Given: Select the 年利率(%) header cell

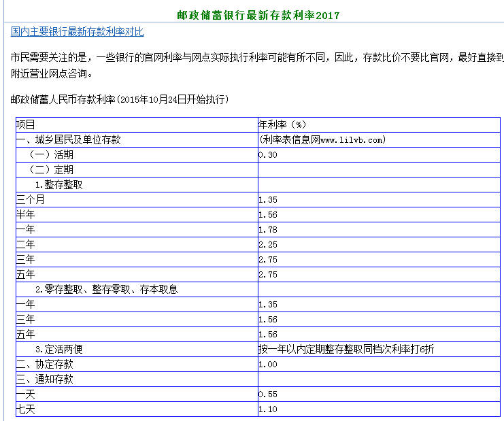Looking at the screenshot, I should [x=380, y=124].
